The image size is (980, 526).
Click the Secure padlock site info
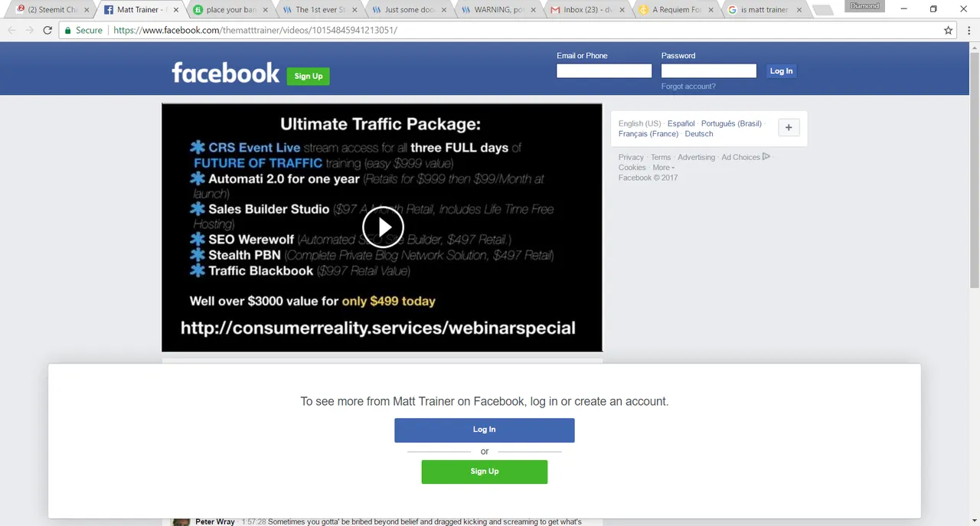pos(83,31)
